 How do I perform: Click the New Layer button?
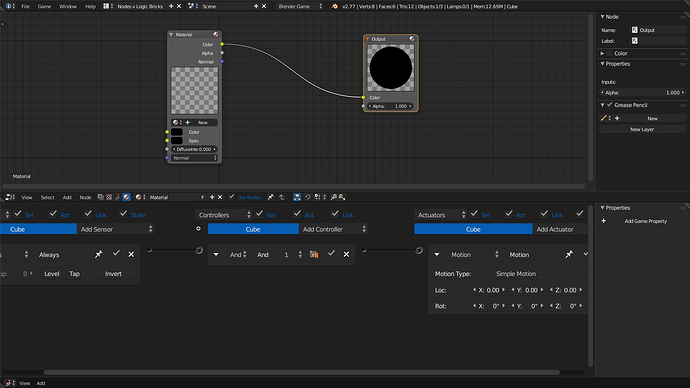(642, 129)
